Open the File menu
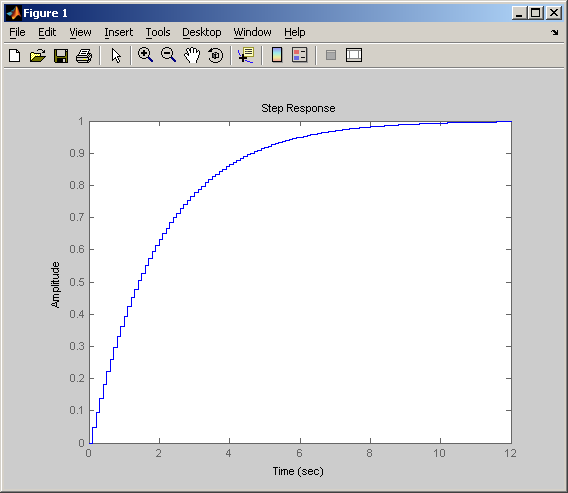The image size is (568, 493). click(x=17, y=32)
